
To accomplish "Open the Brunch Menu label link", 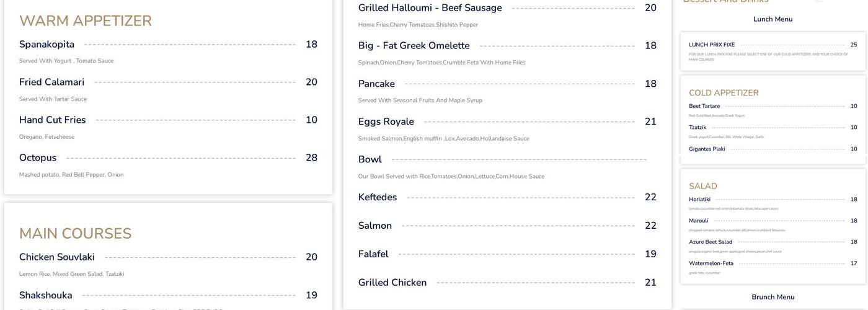I will click(773, 297).
